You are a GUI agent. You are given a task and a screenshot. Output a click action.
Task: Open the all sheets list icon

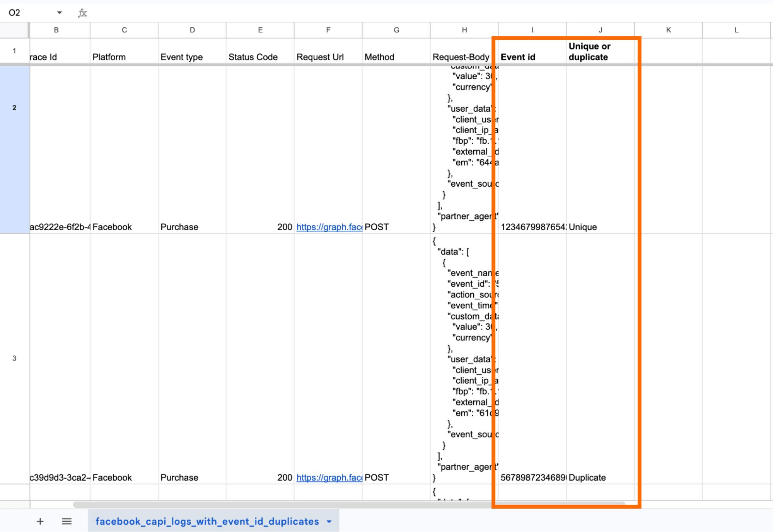coord(67,521)
